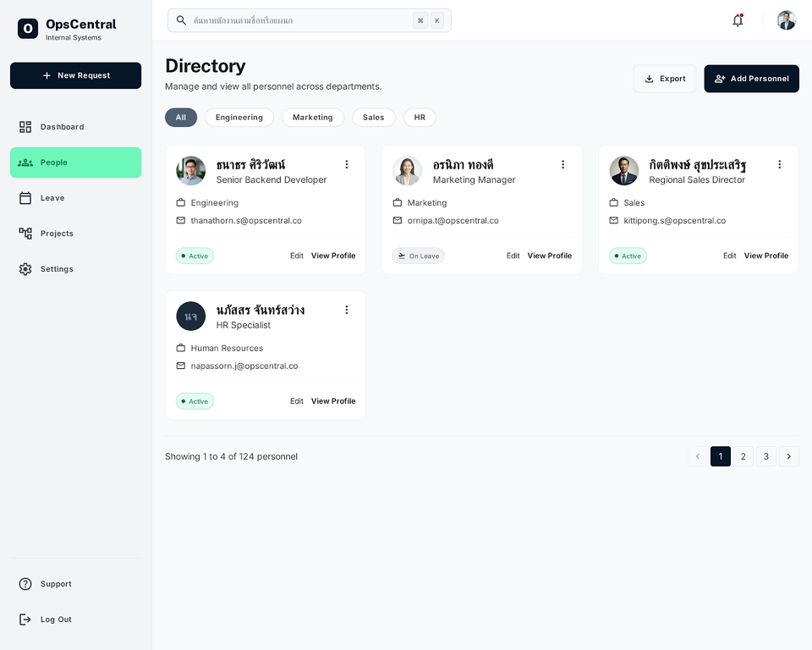Click Senior Backend Developer's profile photo
This screenshot has width=812, height=650.
tap(191, 170)
